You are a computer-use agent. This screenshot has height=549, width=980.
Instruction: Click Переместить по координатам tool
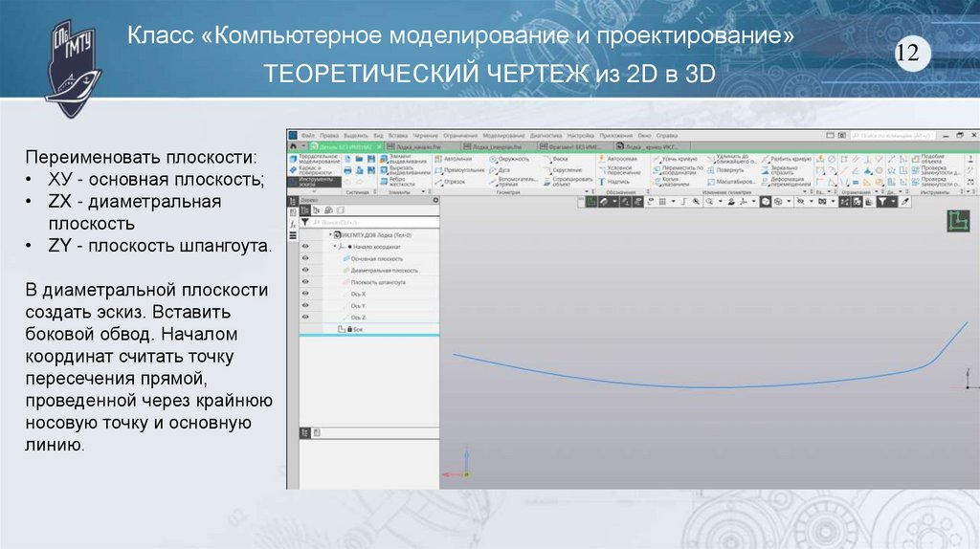[679, 170]
